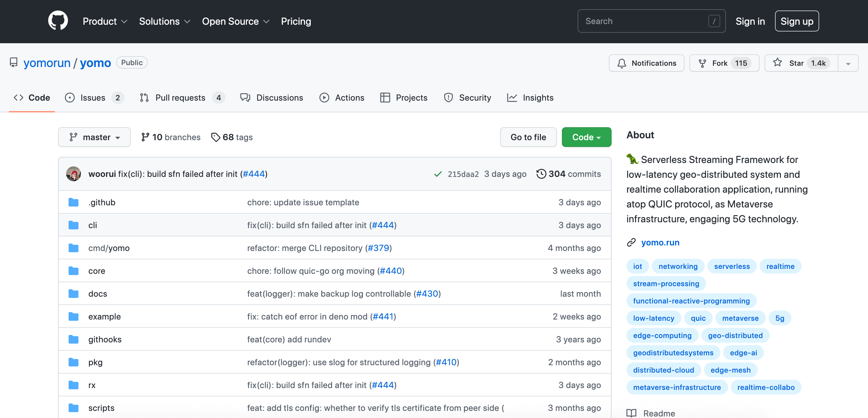This screenshot has width=868, height=418.
Task: Open the green Code dropdown
Action: pyautogui.click(x=586, y=137)
